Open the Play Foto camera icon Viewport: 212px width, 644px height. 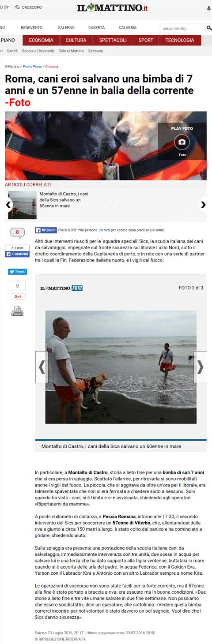182,142
